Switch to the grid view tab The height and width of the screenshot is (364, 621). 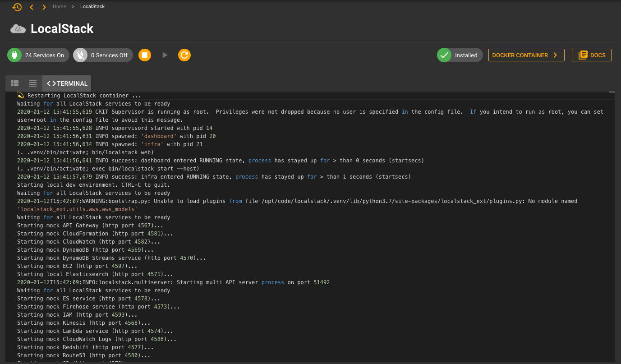pyautogui.click(x=14, y=83)
